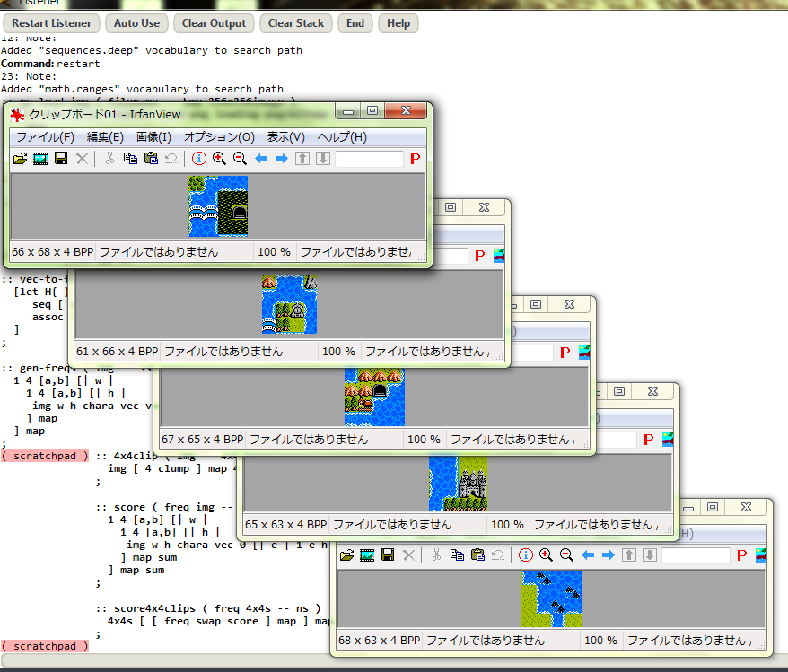
Task: Click the castle image in 65 x 63 window
Action: point(458,484)
